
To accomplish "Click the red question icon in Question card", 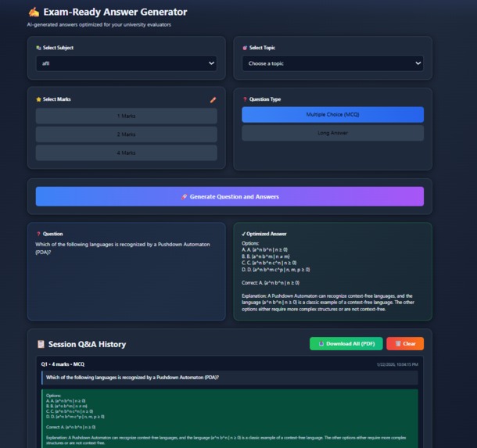I will click(38, 234).
